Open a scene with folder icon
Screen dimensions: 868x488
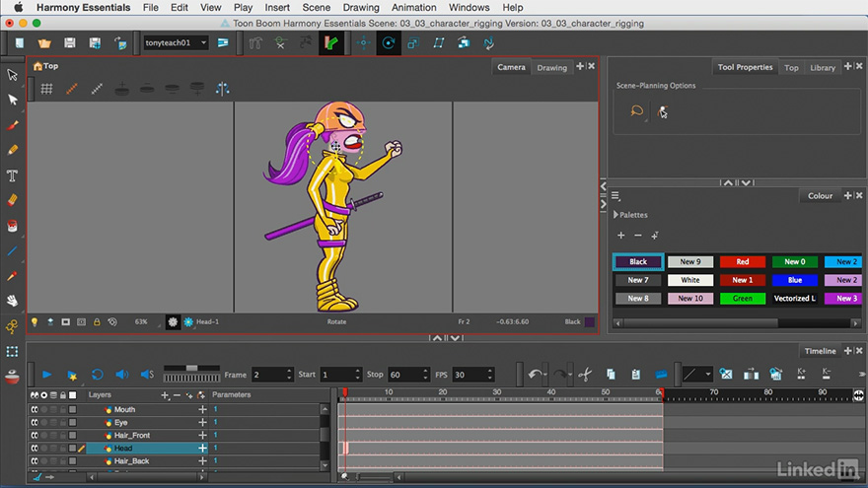[44, 43]
